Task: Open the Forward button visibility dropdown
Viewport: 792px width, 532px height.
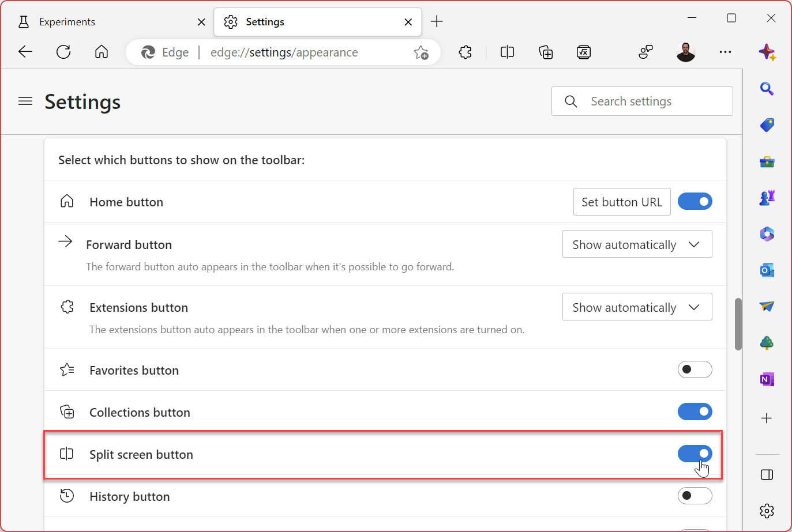Action: pos(637,244)
